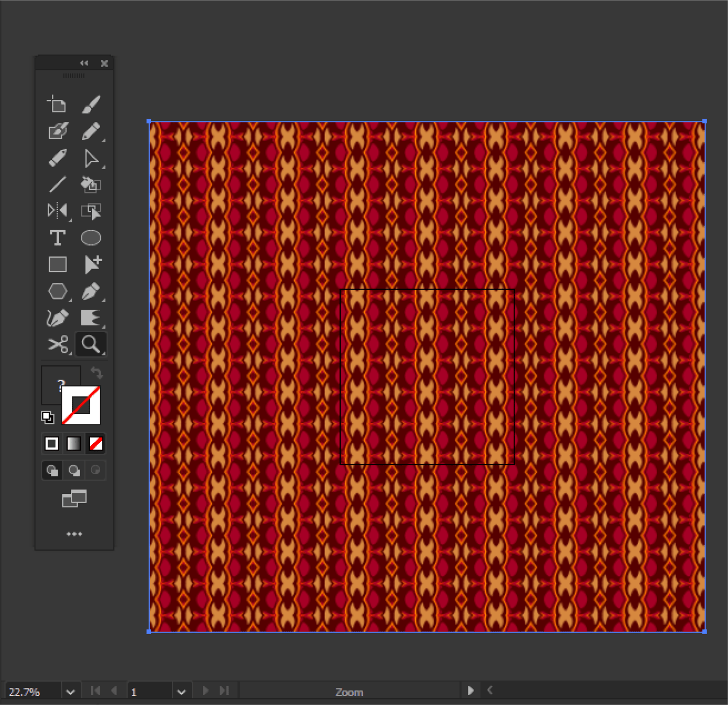Select the Zoom tool

91,345
